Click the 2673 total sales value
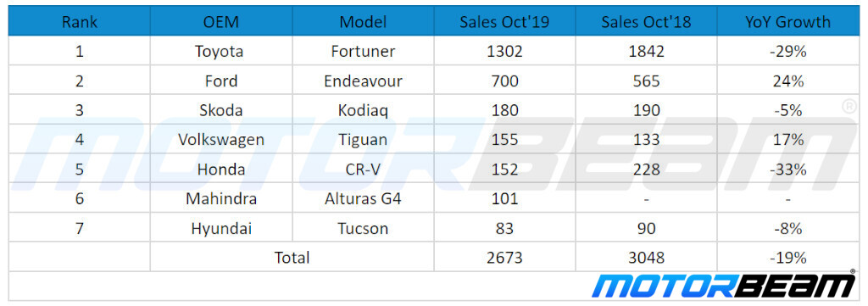868x306 pixels. click(504, 258)
